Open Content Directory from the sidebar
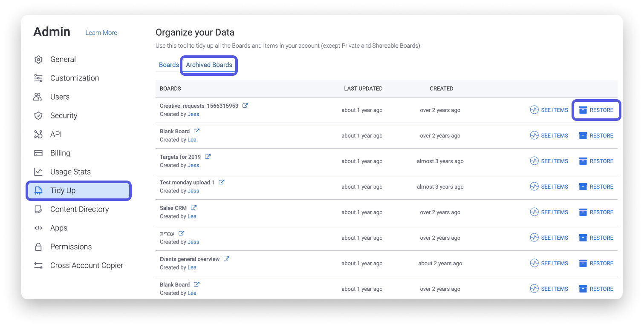This screenshot has width=644, height=327. click(x=79, y=209)
